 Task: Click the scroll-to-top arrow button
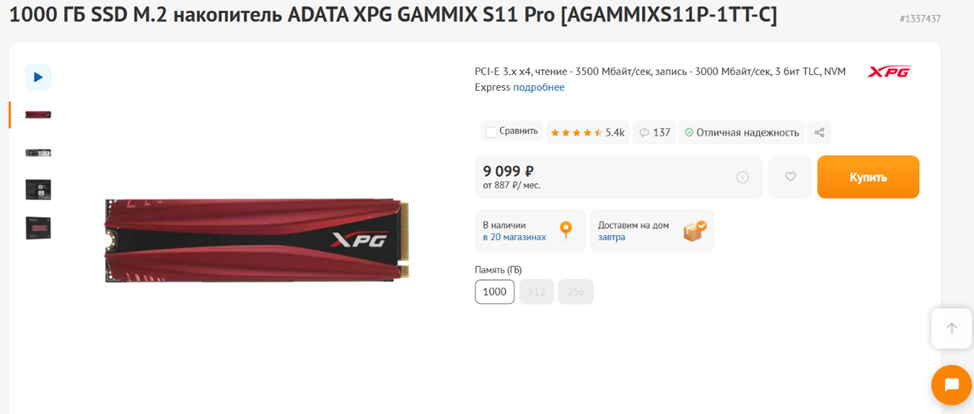pos(952,328)
